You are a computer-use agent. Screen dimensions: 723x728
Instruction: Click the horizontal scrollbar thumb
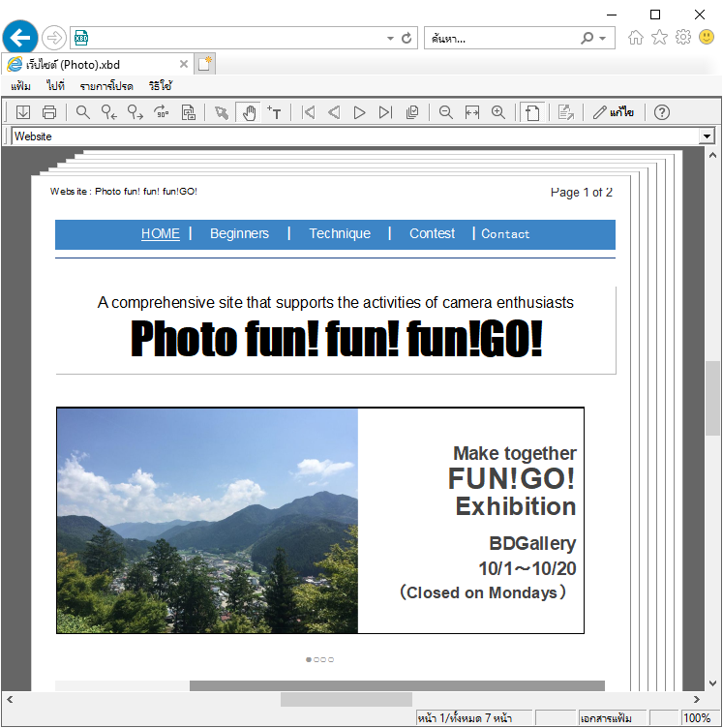pyautogui.click(x=346, y=699)
